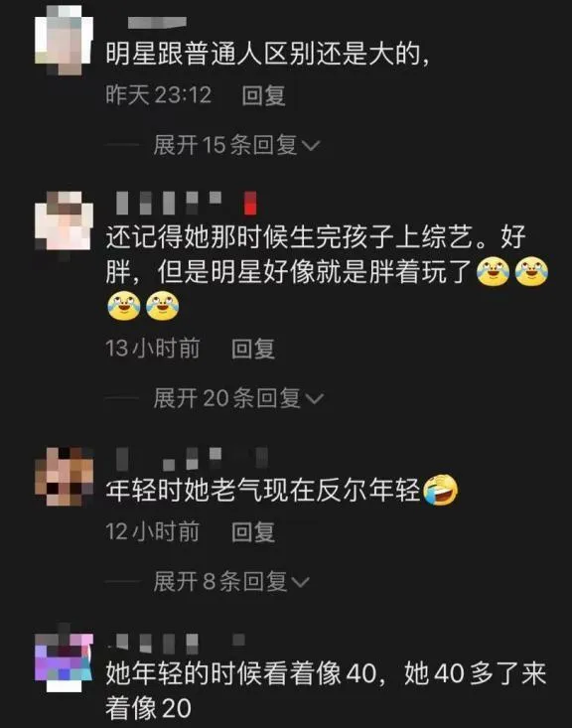
Task: Click the chevron next to 展开8条回复
Action: pyautogui.click(x=300, y=582)
